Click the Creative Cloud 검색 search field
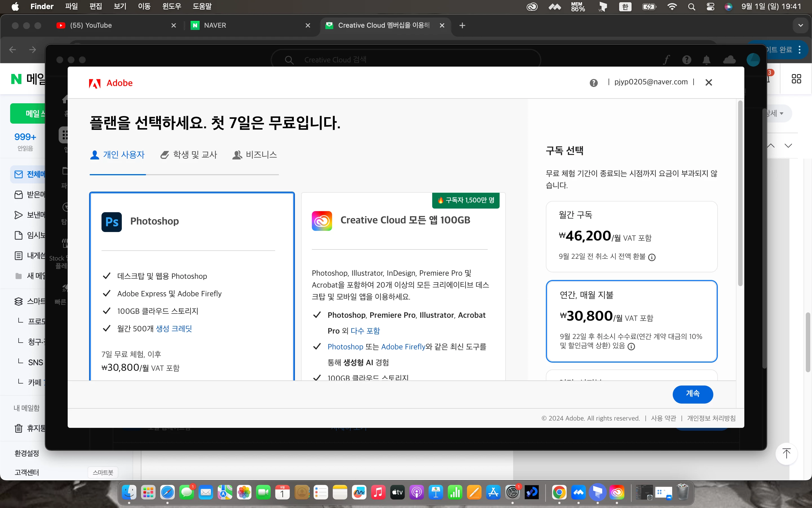Image resolution: width=812 pixels, height=508 pixels. (406, 60)
